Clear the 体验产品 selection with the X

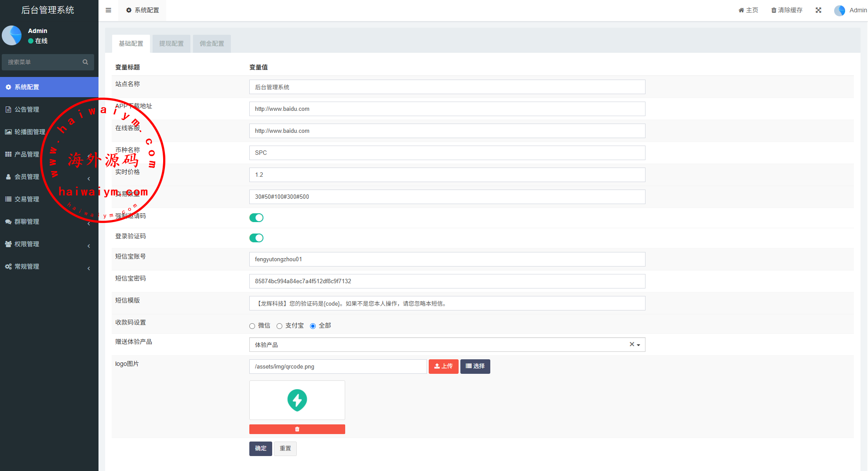(631, 344)
